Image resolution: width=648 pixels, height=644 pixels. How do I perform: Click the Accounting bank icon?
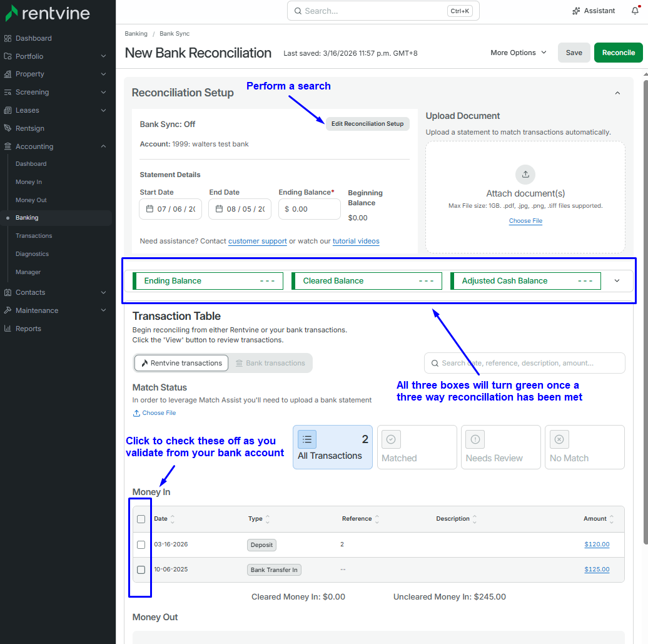(8, 146)
